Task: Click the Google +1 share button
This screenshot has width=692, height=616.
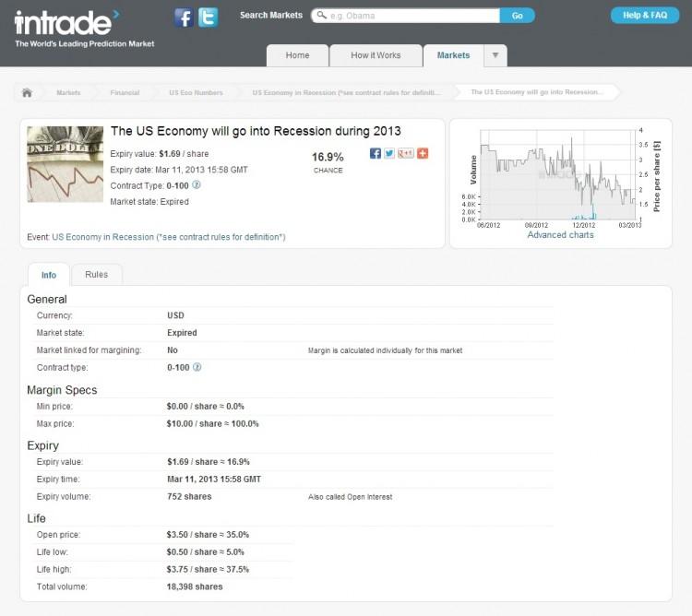Action: click(405, 153)
